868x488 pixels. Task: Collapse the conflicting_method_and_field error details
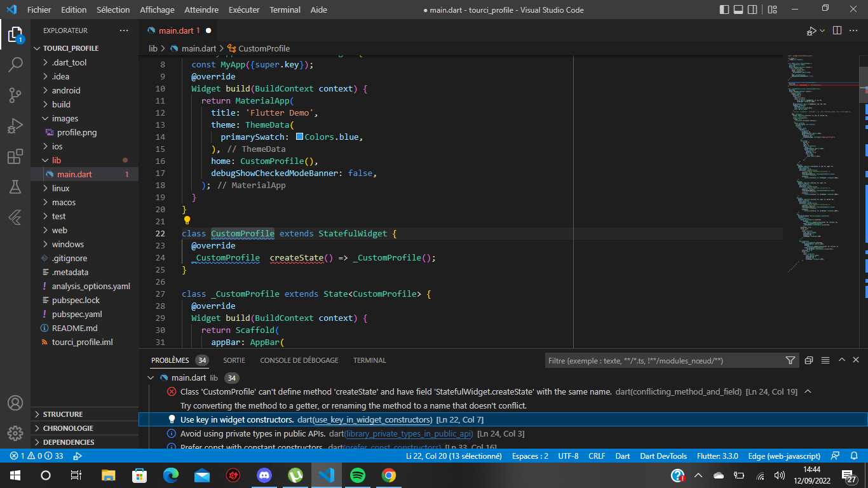click(808, 391)
